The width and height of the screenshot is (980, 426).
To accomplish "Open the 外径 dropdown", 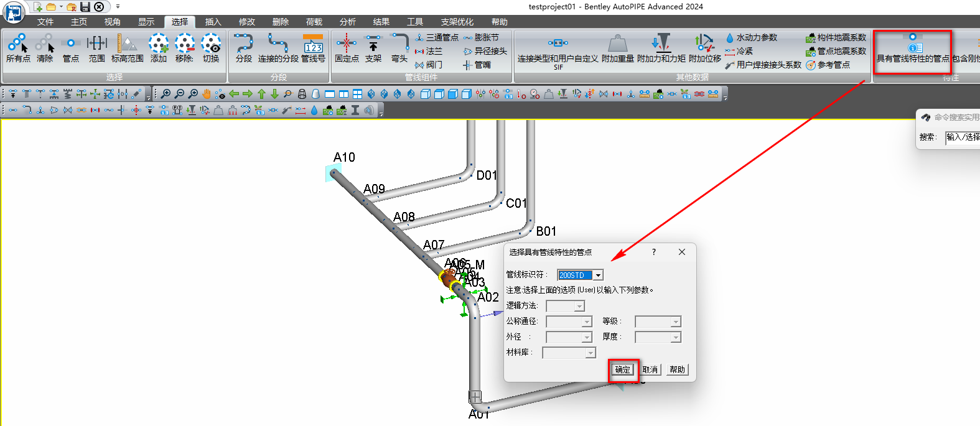I will (x=569, y=337).
